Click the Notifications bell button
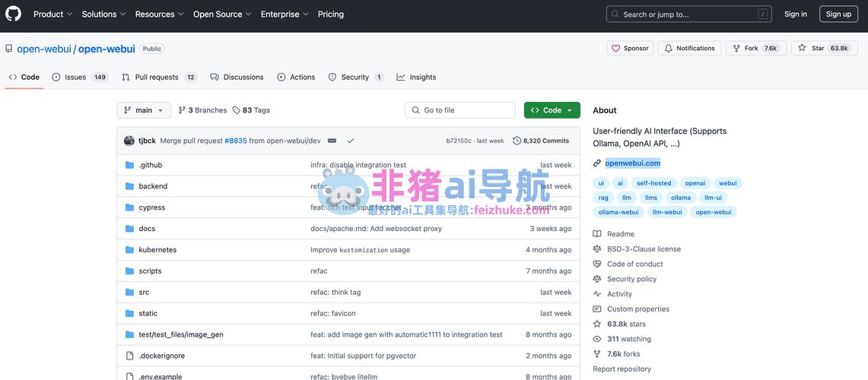Image resolution: width=868 pixels, height=380 pixels. pos(690,48)
